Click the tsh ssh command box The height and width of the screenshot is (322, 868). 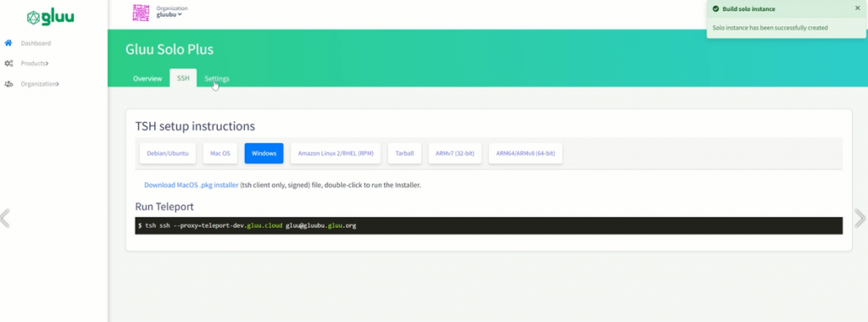[489, 225]
